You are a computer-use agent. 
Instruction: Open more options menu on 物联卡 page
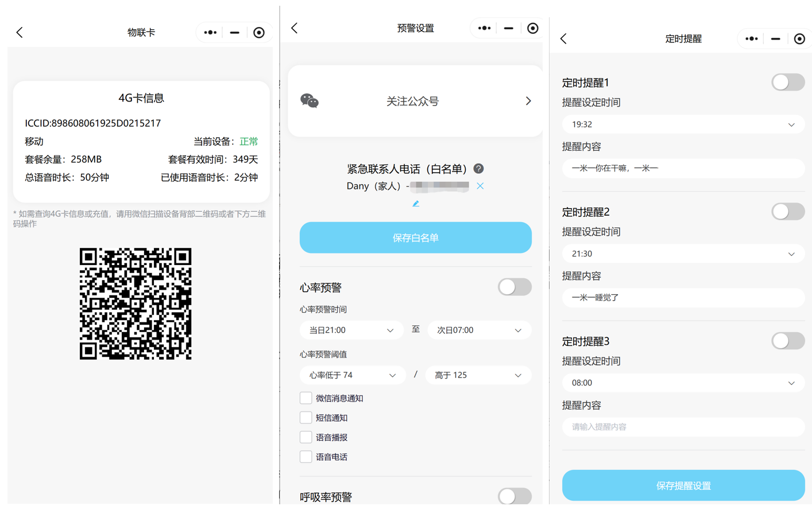(210, 33)
